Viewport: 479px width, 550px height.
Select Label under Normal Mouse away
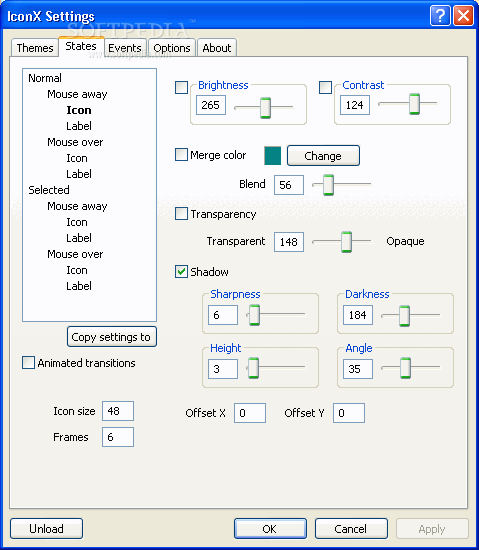(79, 126)
